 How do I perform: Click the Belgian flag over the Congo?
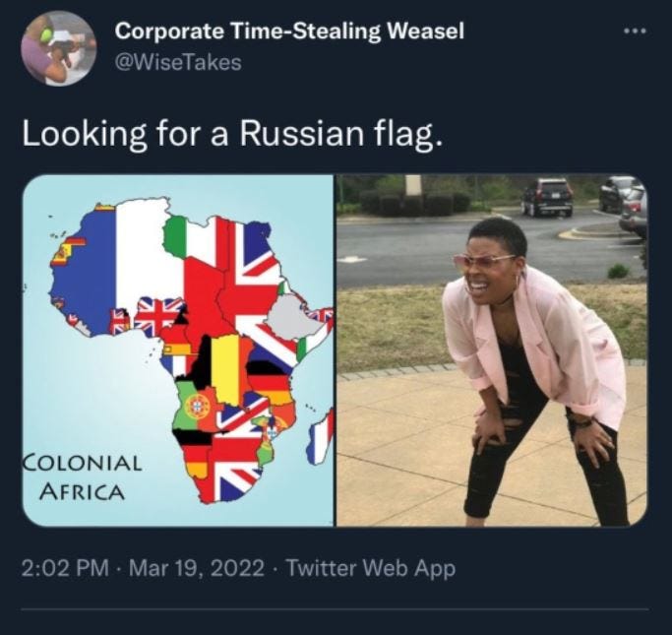[225, 369]
